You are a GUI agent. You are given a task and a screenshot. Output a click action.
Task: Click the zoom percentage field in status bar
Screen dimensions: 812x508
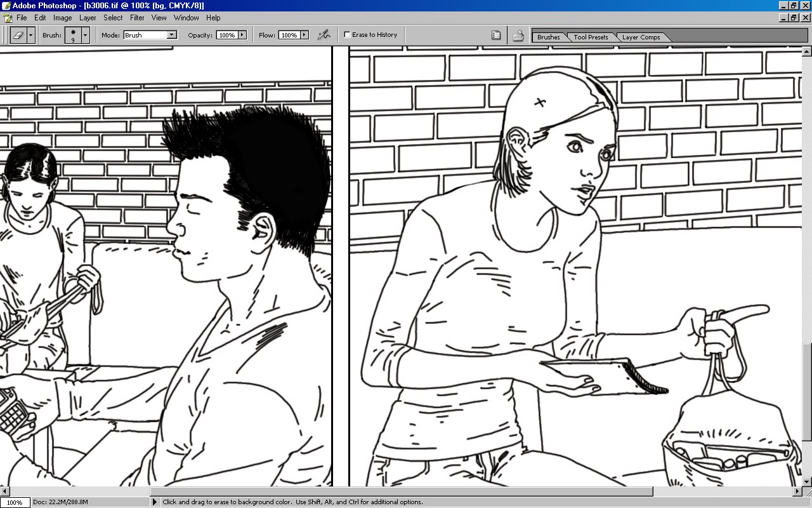(x=15, y=502)
